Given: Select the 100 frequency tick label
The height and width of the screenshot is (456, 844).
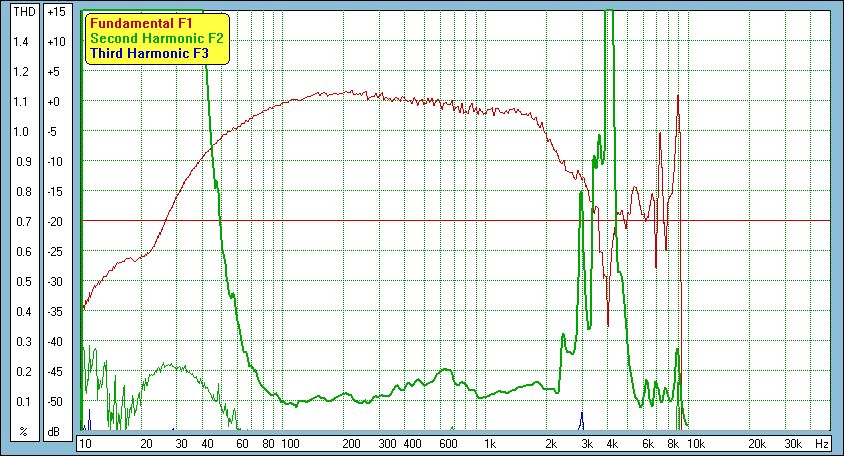Looking at the screenshot, I should [x=290, y=443].
